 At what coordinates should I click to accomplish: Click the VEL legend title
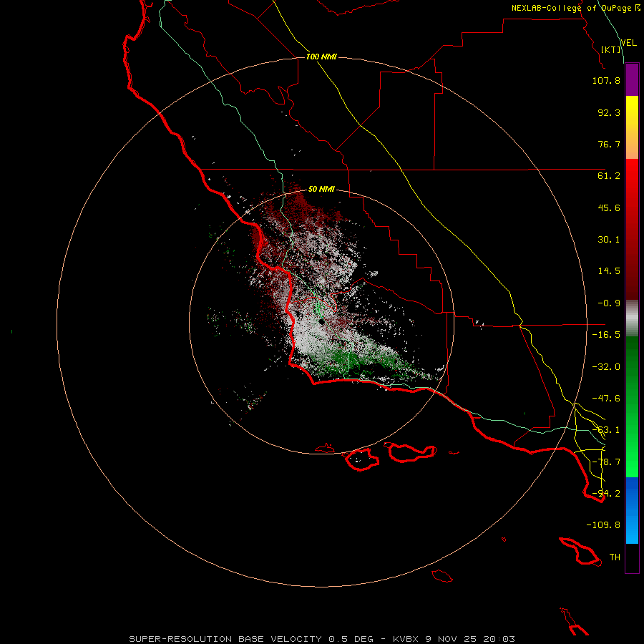pyautogui.click(x=628, y=43)
